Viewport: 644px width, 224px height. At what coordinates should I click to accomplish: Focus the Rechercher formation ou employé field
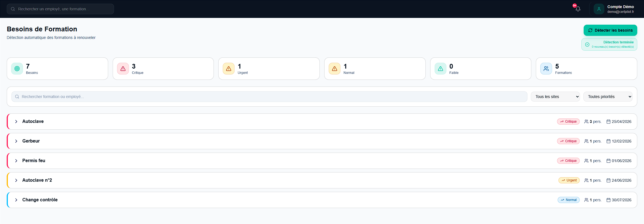tap(269, 97)
